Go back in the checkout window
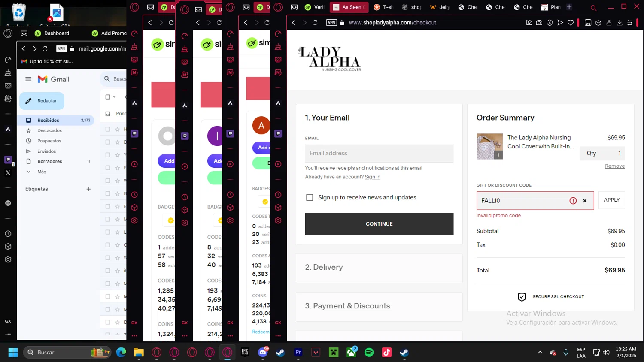This screenshot has width=644, height=362. point(294,23)
